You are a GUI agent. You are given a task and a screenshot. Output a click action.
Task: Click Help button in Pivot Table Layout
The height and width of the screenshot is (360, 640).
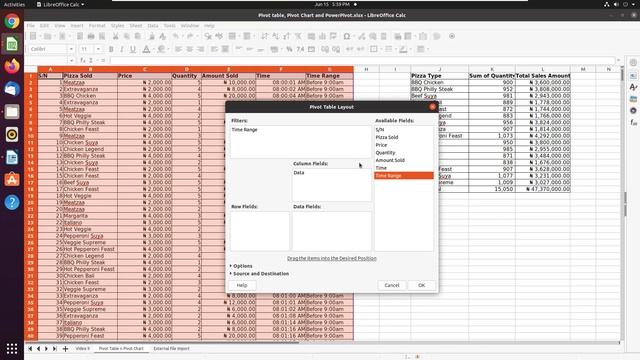(x=242, y=285)
